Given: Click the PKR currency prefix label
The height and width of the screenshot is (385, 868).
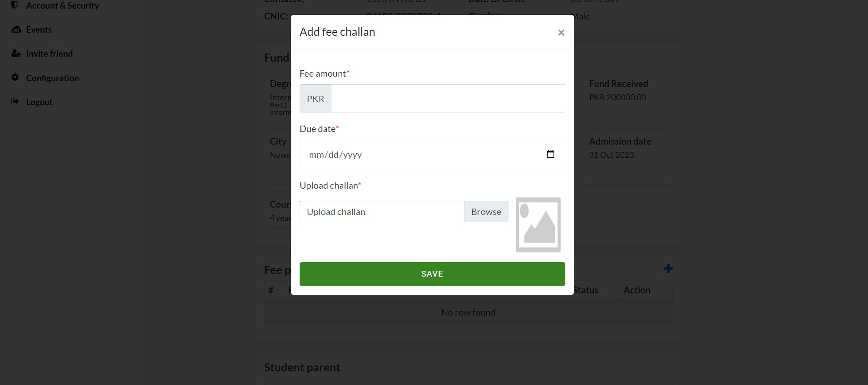Looking at the screenshot, I should click(316, 99).
